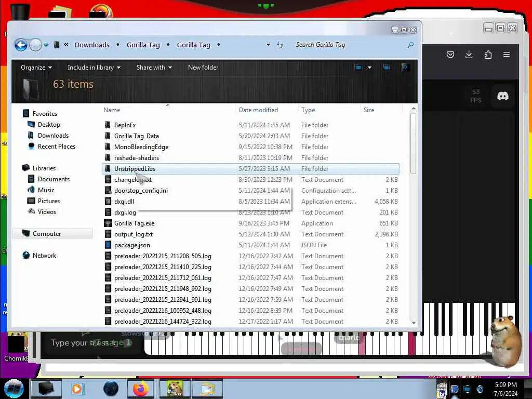532x399 pixels.
Task: Select Documents library
Action: tap(54, 179)
